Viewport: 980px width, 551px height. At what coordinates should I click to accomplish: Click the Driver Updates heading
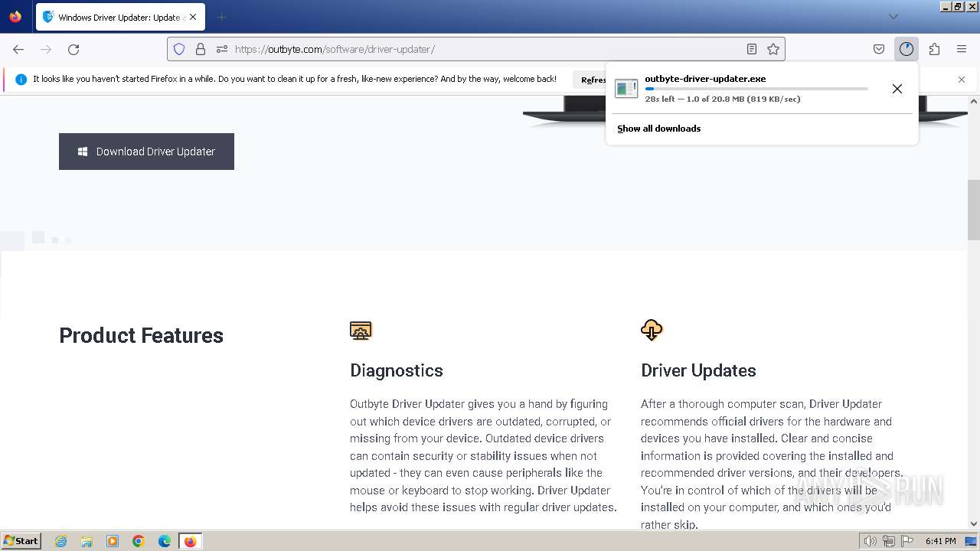pos(698,370)
